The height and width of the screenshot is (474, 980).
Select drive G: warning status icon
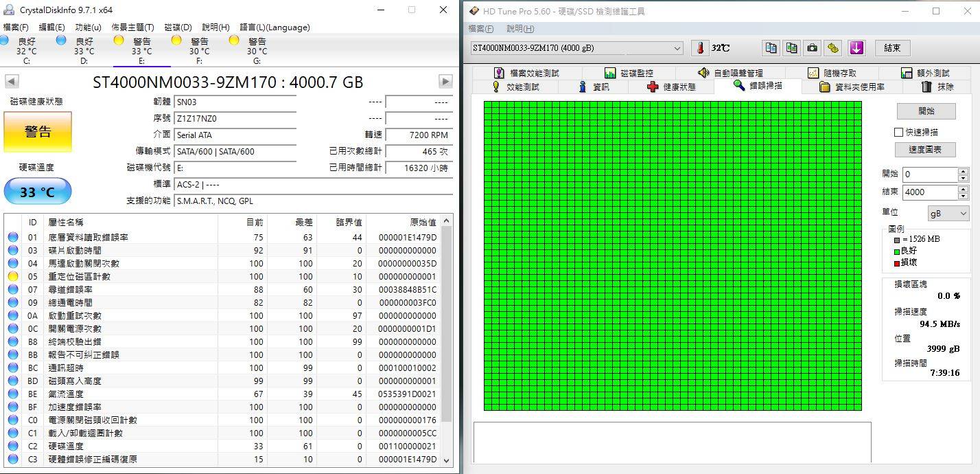pos(234,41)
